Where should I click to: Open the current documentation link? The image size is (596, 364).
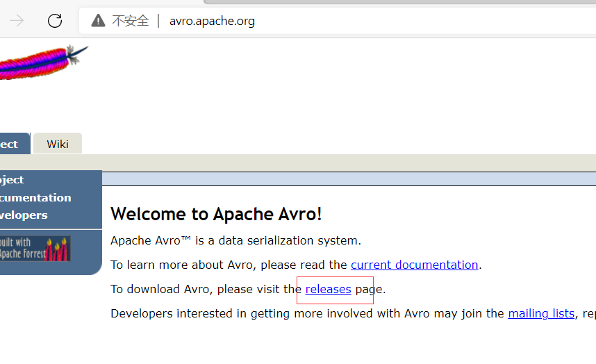(x=414, y=265)
